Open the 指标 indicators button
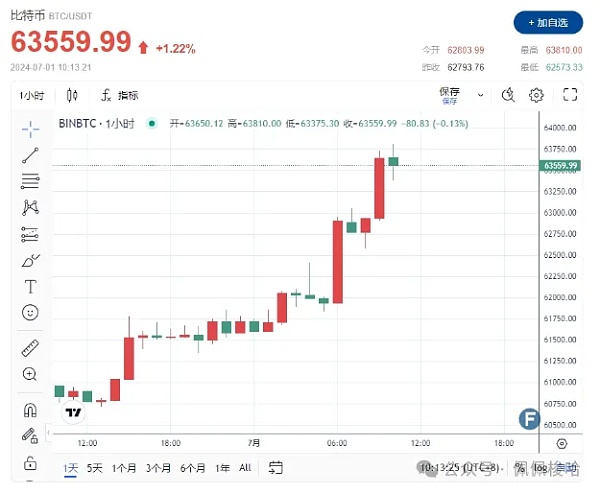600x493 pixels. point(119,95)
